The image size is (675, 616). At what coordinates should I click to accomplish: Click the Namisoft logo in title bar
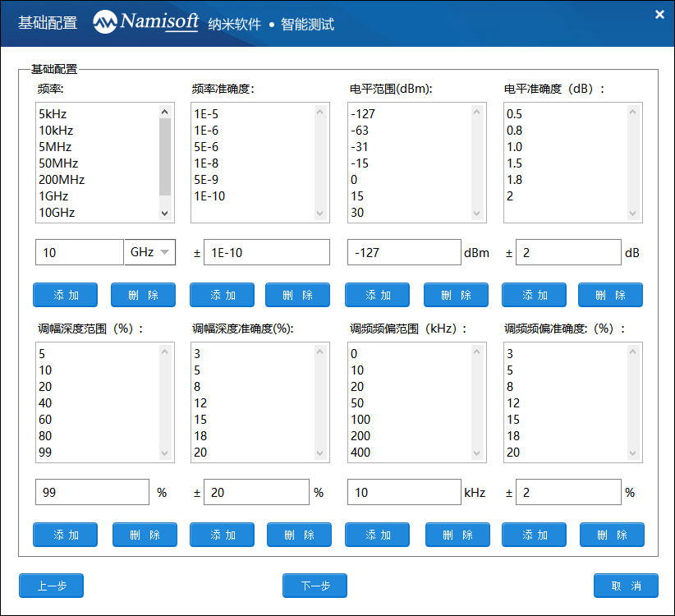coord(146,22)
